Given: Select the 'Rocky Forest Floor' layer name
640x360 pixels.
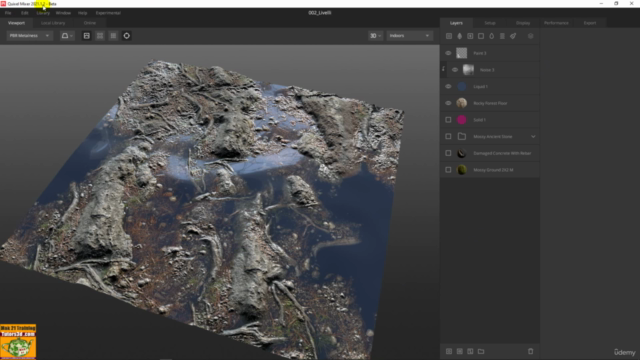Looking at the screenshot, I should [x=490, y=103].
